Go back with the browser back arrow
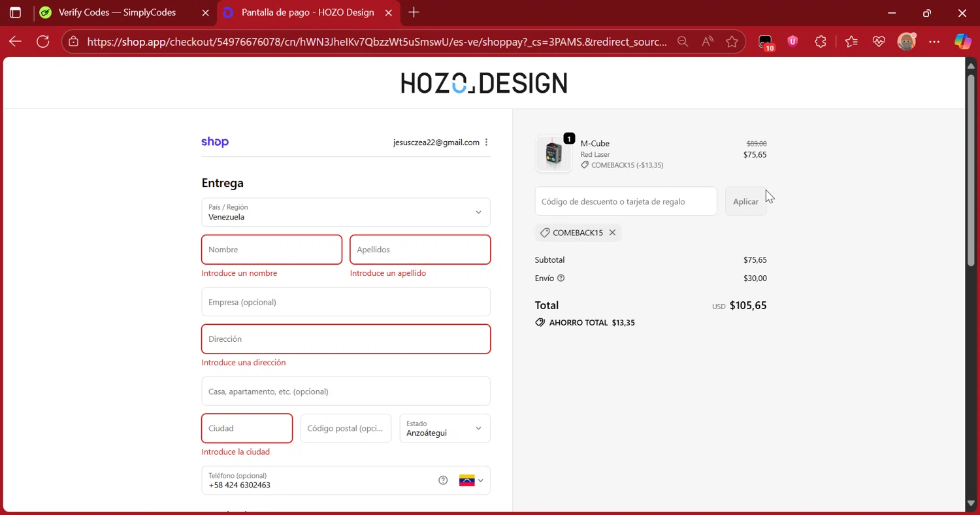 point(15,42)
